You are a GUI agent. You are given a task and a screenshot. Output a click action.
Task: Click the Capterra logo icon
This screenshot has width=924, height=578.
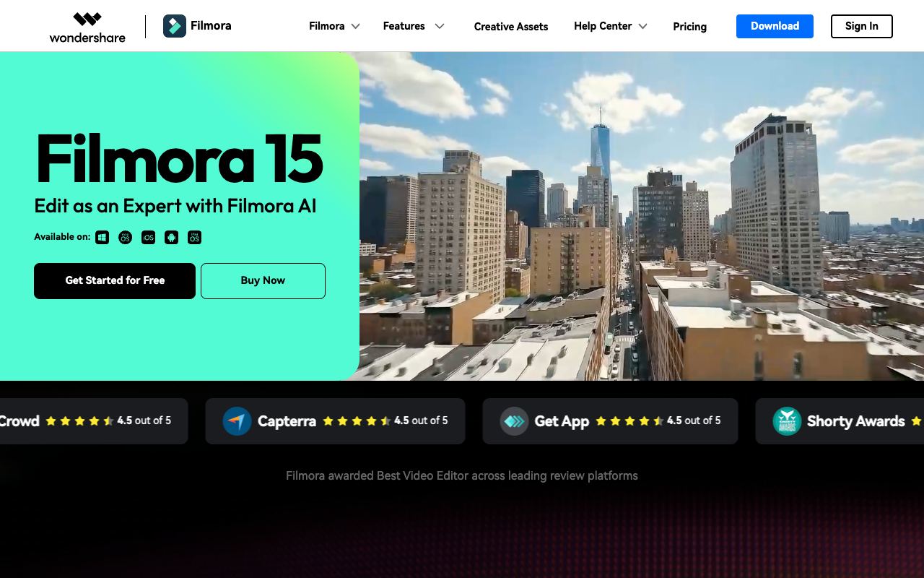click(237, 421)
